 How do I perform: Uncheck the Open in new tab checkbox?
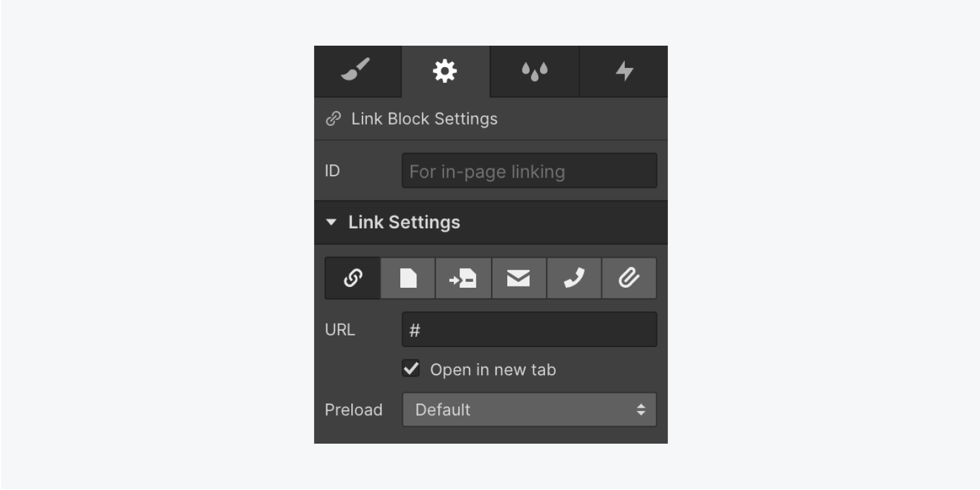tap(411, 369)
